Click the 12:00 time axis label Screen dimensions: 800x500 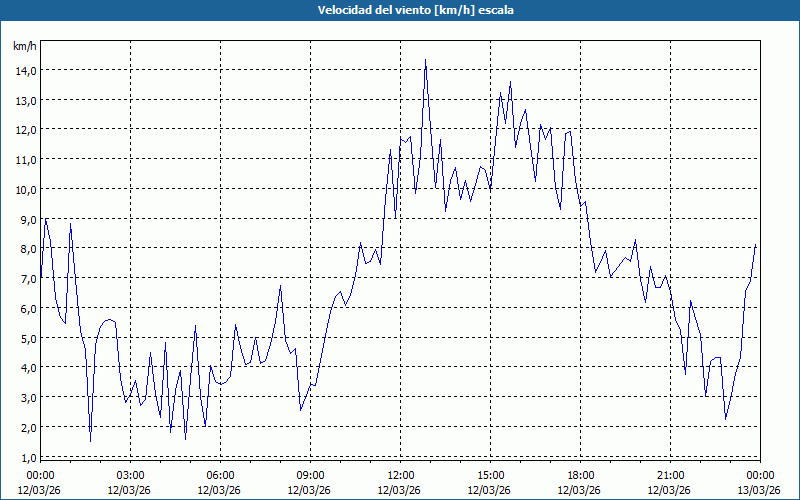pyautogui.click(x=401, y=476)
